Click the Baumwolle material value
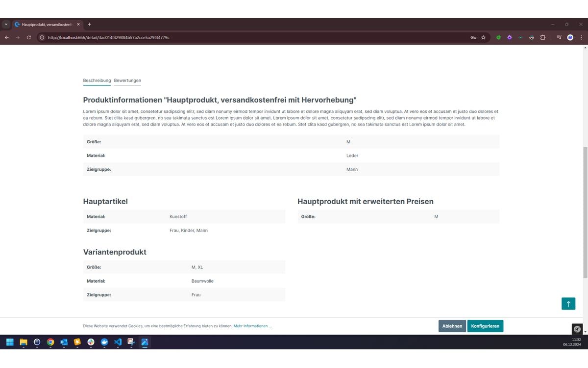Image resolution: width=588 pixels, height=368 pixels. coord(202,281)
